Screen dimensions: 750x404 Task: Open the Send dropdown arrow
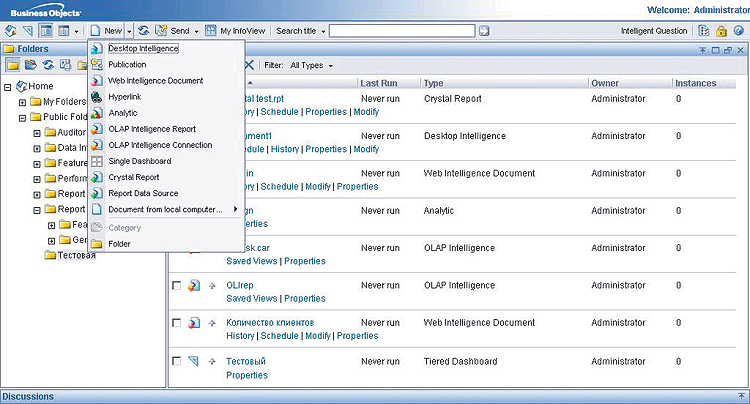click(x=196, y=32)
